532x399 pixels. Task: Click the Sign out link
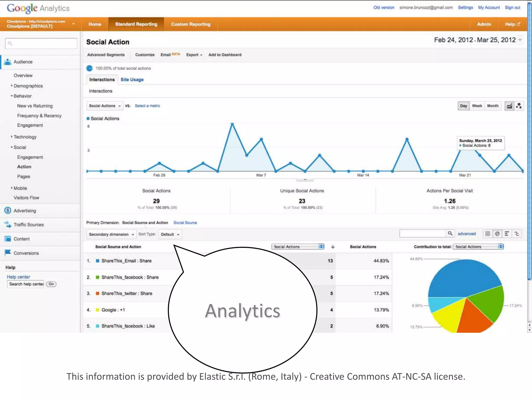pyautogui.click(x=513, y=8)
